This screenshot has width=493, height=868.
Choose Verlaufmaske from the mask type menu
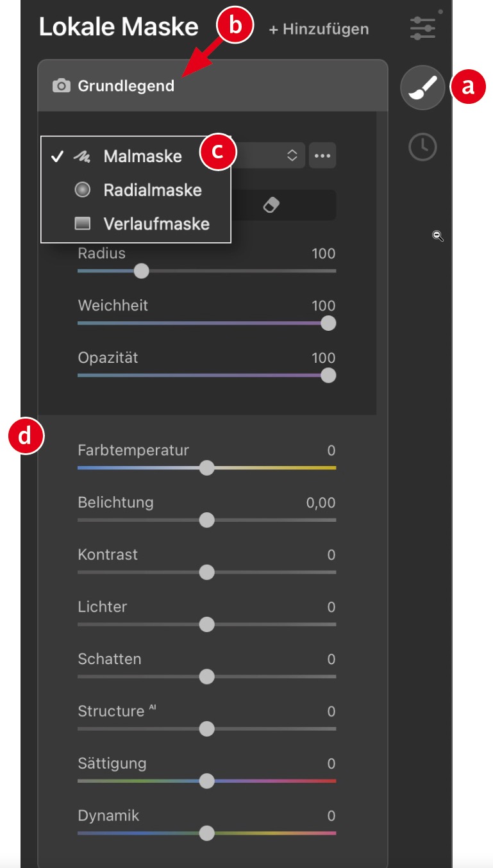point(156,224)
